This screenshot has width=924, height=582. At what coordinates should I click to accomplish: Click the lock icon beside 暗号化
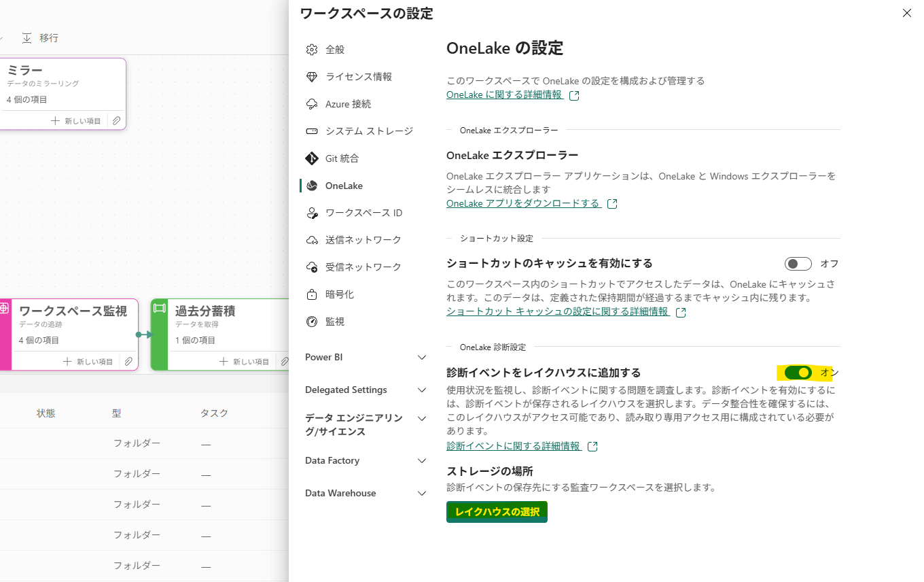(312, 294)
